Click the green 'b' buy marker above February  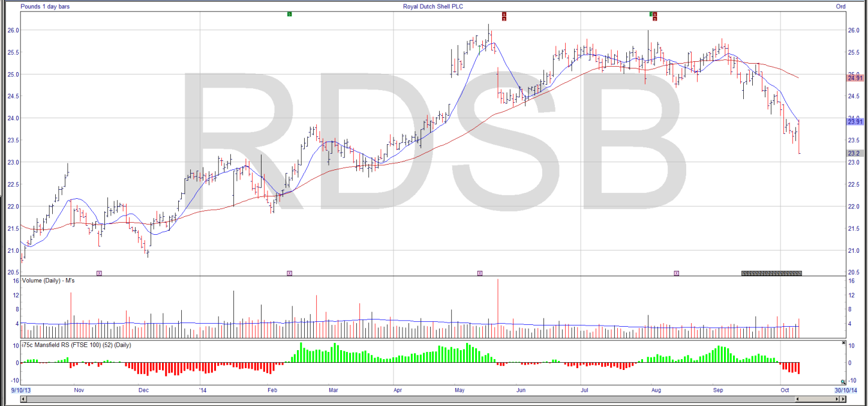coord(289,13)
